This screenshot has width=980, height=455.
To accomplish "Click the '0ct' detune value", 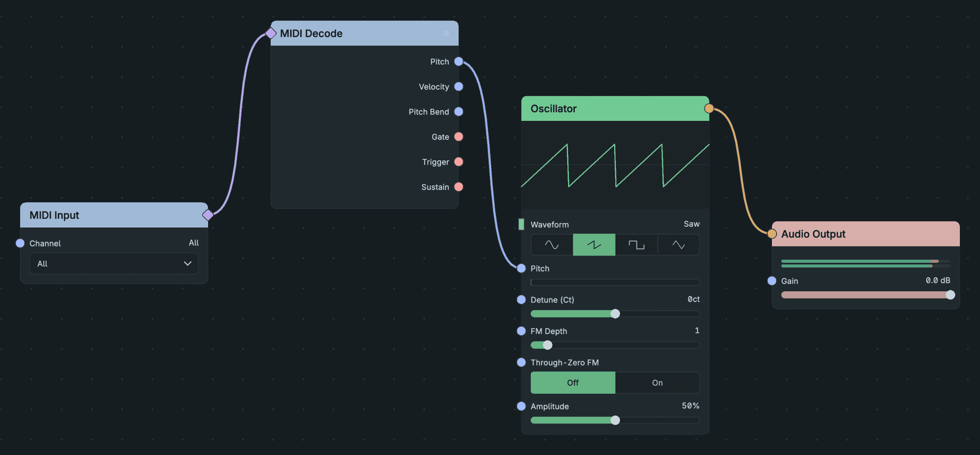I will click(x=693, y=299).
